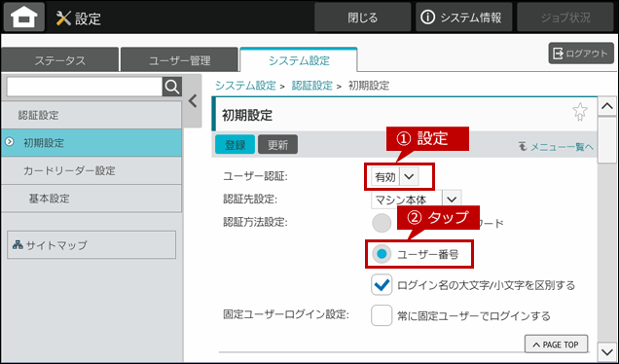Click the 更新 button
This screenshot has height=364, width=619.
(x=278, y=144)
